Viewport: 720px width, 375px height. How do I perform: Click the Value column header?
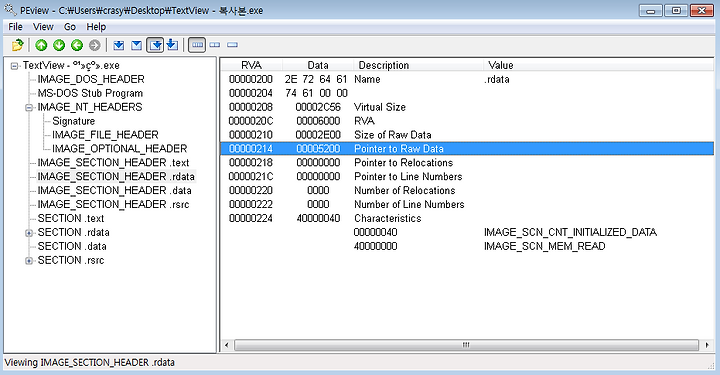[x=598, y=65]
